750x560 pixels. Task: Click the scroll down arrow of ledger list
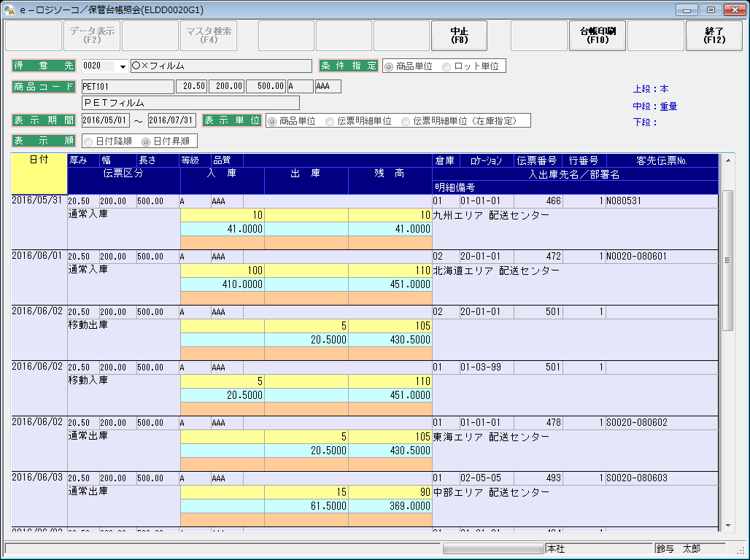(727, 525)
